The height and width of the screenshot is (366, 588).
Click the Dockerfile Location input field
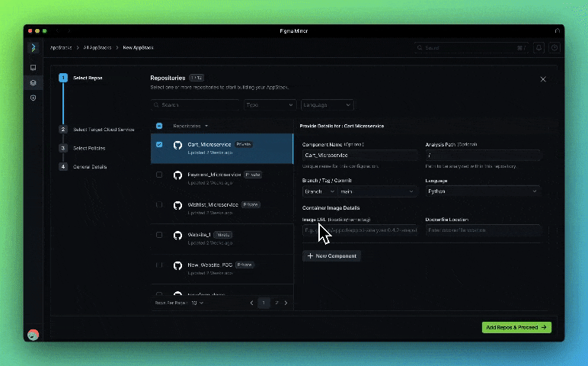pyautogui.click(x=483, y=230)
